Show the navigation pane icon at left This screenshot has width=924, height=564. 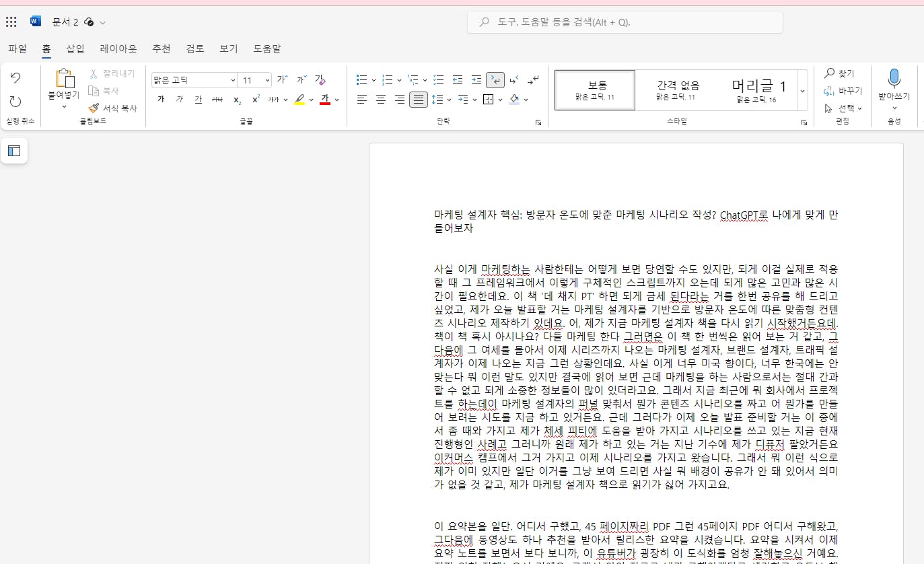[x=14, y=151]
